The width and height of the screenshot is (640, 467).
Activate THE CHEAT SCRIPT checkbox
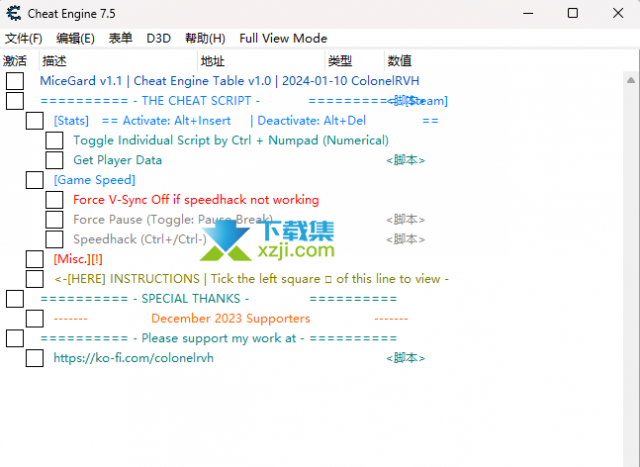point(15,101)
